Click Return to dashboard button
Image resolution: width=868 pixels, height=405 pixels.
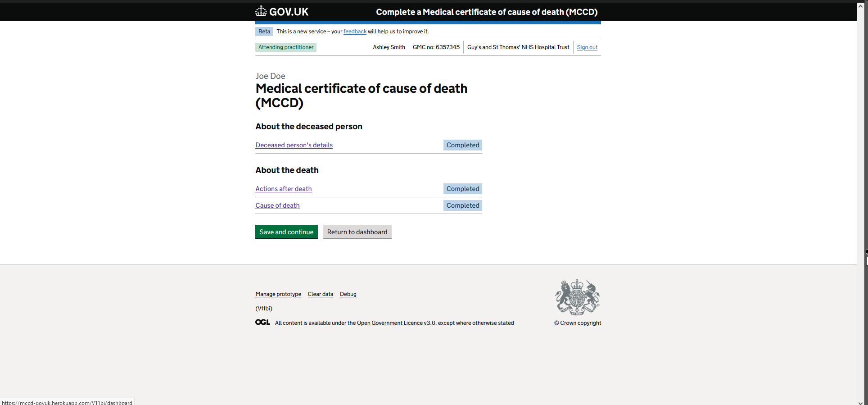(357, 232)
